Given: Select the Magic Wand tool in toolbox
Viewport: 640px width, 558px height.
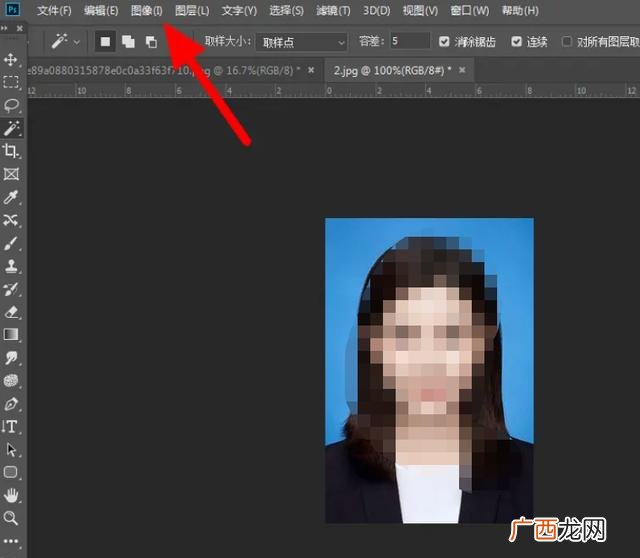Looking at the screenshot, I should point(11,128).
